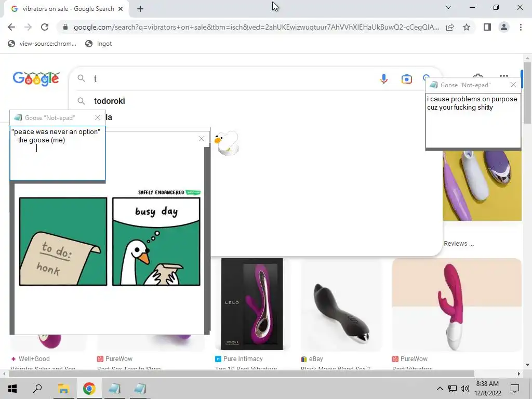532x399 pixels.
Task: Click the horizontal scrollbar at the bottom
Action: (x=242, y=374)
